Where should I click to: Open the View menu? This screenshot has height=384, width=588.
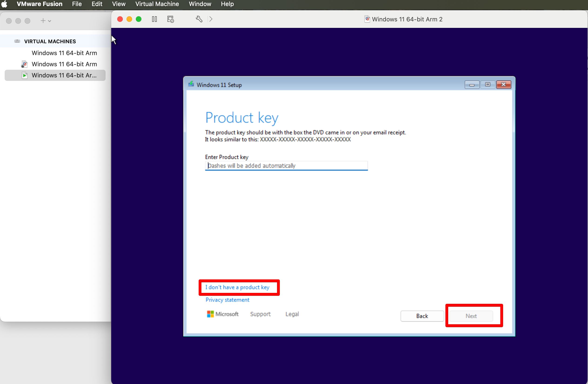[x=119, y=4]
